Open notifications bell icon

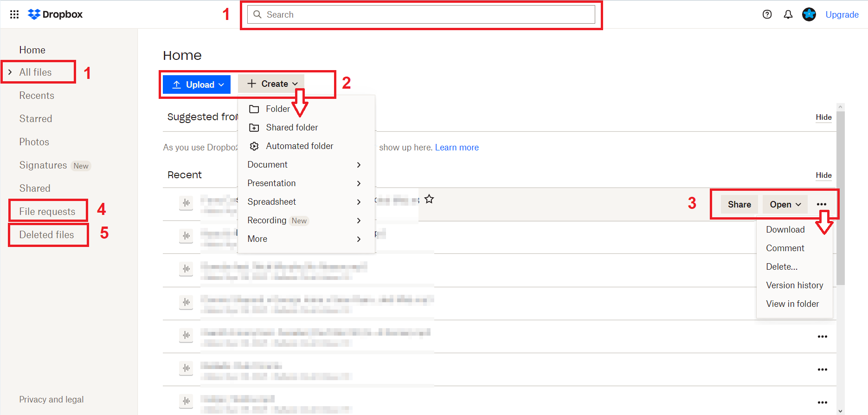pyautogui.click(x=788, y=14)
